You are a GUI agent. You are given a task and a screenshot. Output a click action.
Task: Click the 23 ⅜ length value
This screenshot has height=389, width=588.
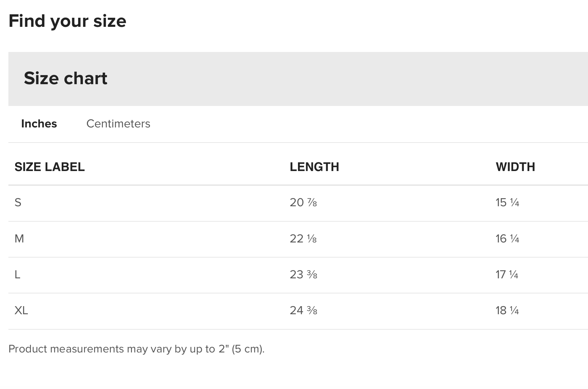pyautogui.click(x=303, y=275)
